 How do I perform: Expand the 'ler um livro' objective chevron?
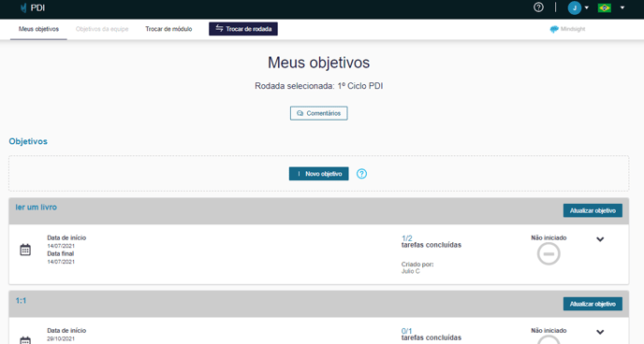coord(600,239)
